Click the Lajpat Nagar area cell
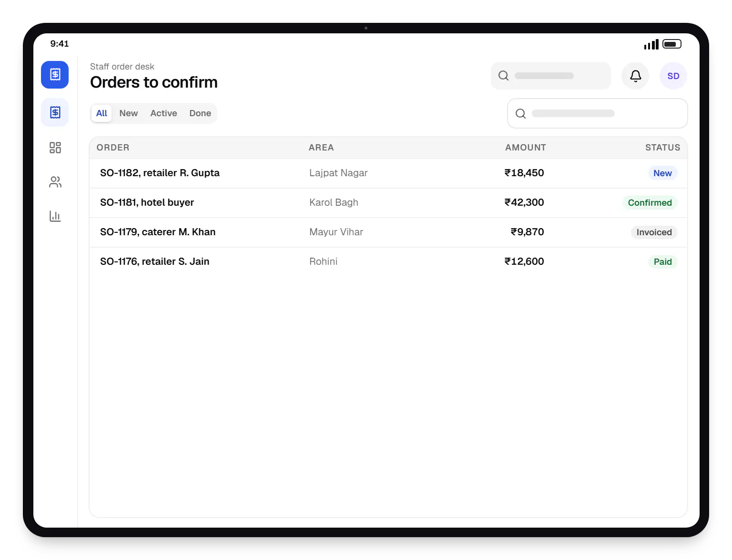 (x=338, y=173)
